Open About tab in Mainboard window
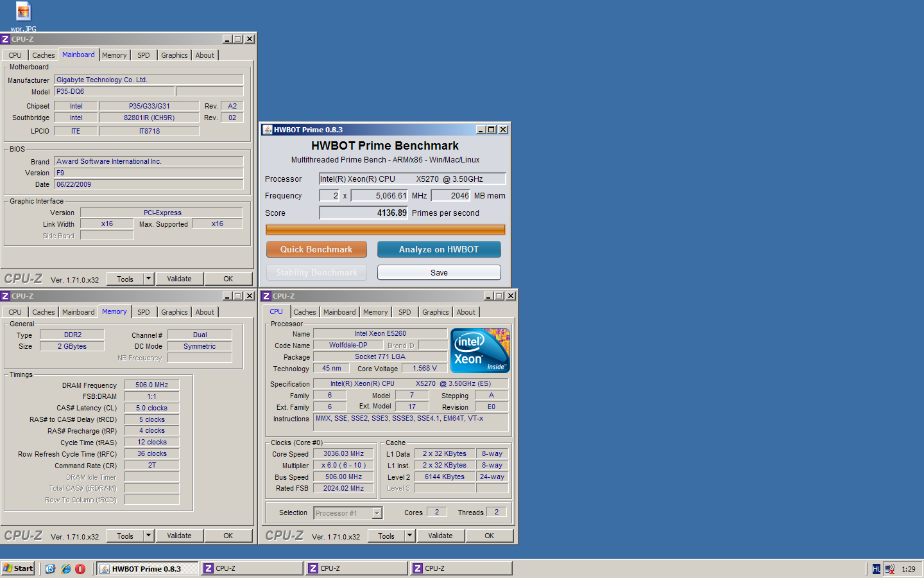The image size is (924, 578). click(205, 55)
